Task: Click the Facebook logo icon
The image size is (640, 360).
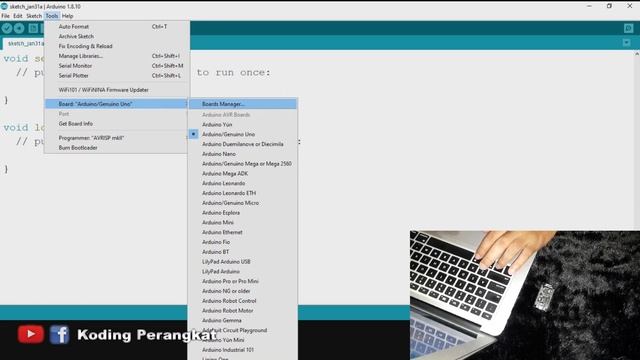Action: (60, 335)
